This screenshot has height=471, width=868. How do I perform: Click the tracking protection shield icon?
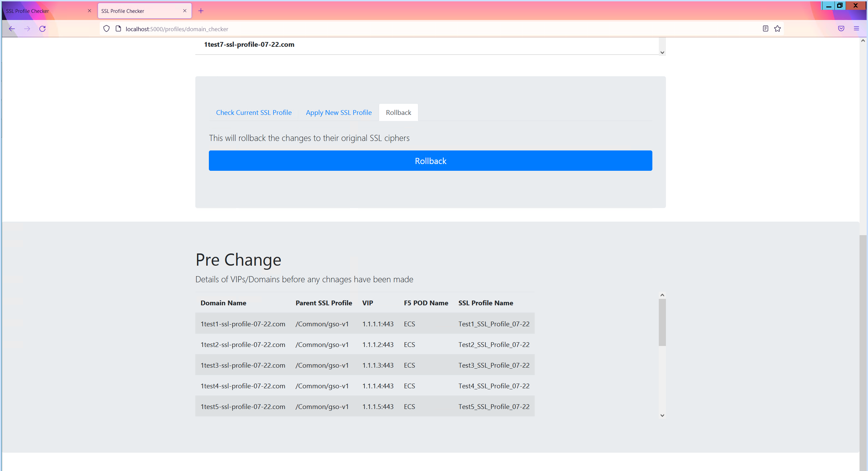coord(106,29)
